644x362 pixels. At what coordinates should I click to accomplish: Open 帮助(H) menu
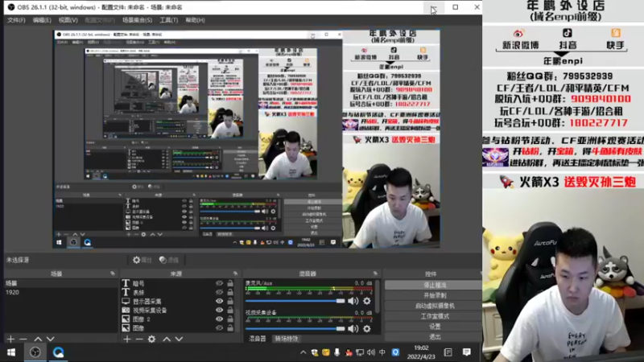point(195,20)
